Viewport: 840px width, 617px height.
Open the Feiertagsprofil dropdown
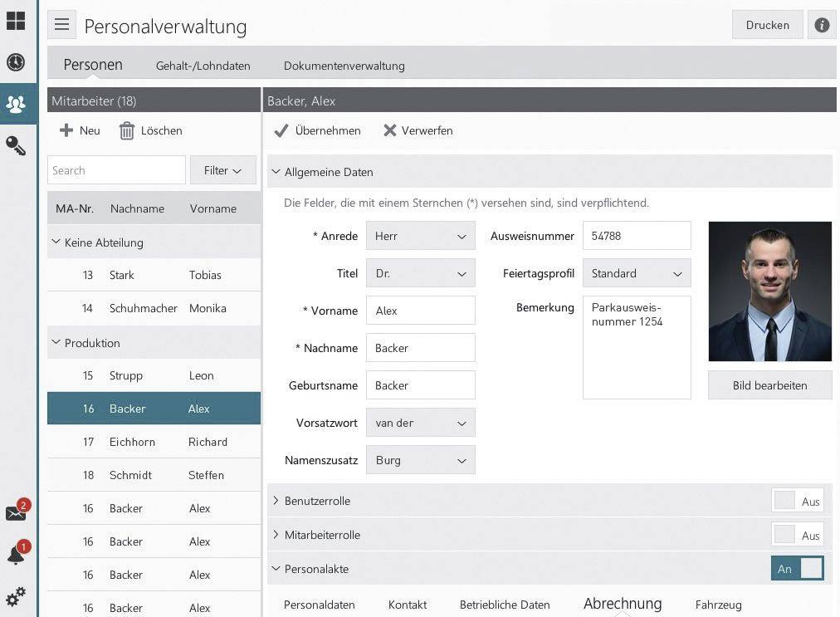(x=636, y=273)
